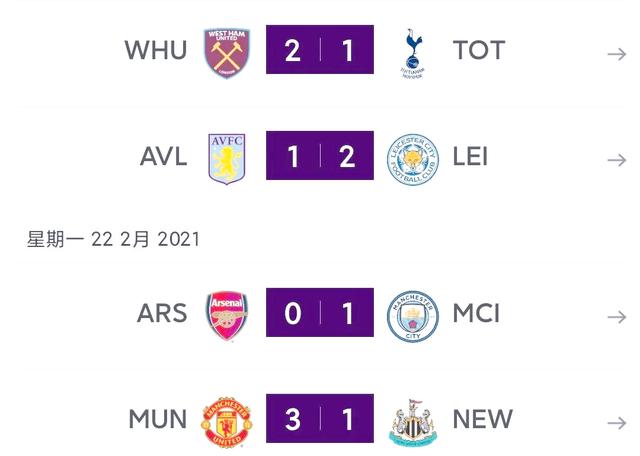The image size is (640, 456).
Task: Click the Arsenal crest
Action: pos(228,314)
